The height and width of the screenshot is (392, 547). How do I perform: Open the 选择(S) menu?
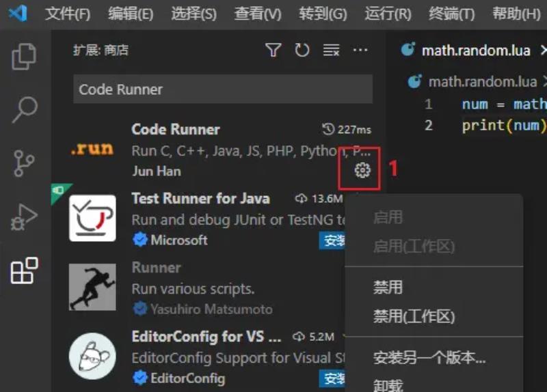194,14
